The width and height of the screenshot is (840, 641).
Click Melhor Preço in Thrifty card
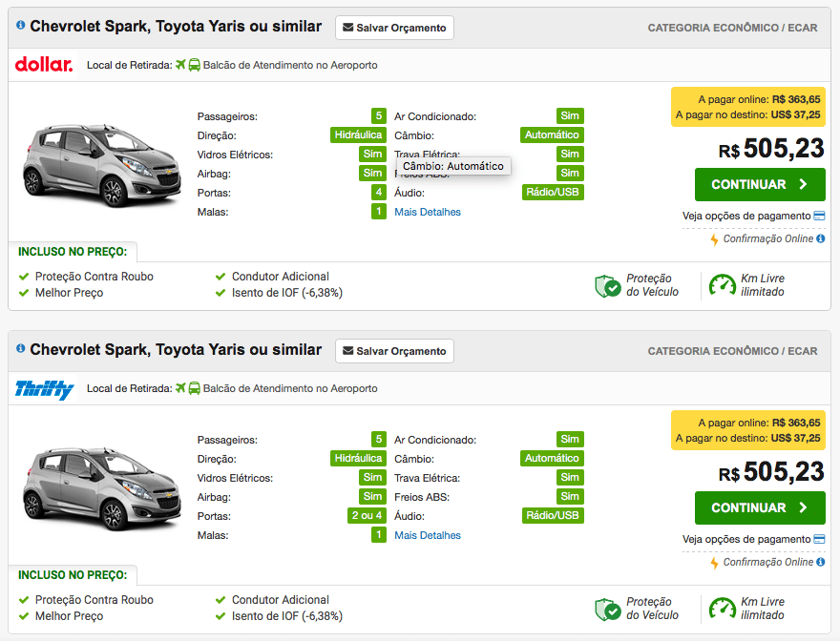tap(69, 616)
